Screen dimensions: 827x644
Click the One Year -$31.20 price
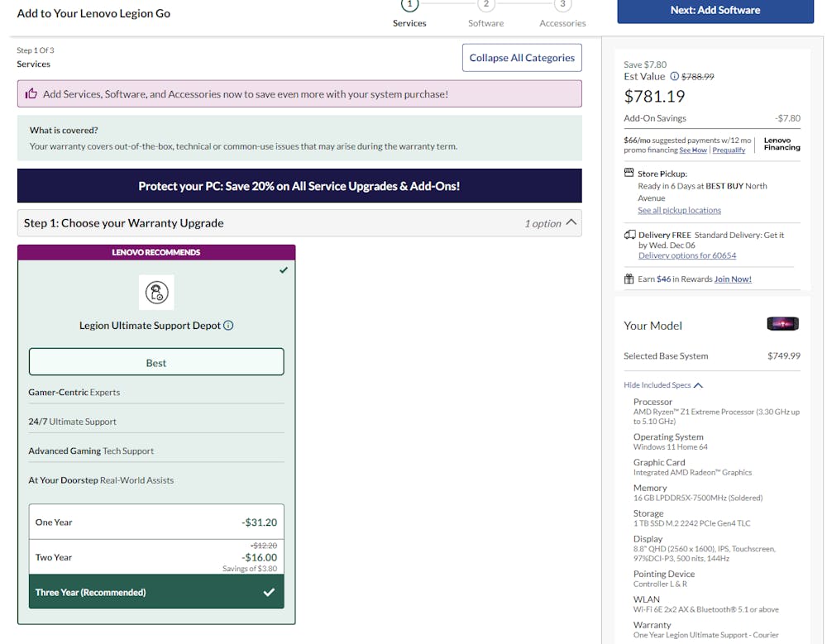[259, 522]
